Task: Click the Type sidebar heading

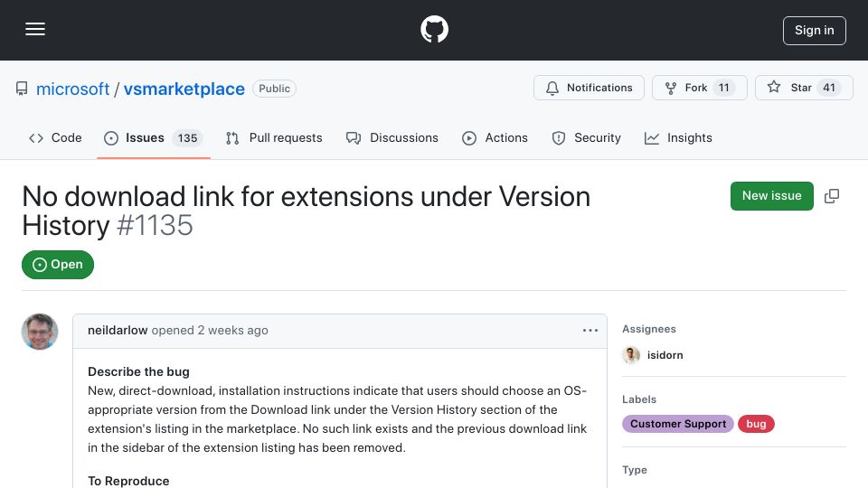Action: click(635, 470)
